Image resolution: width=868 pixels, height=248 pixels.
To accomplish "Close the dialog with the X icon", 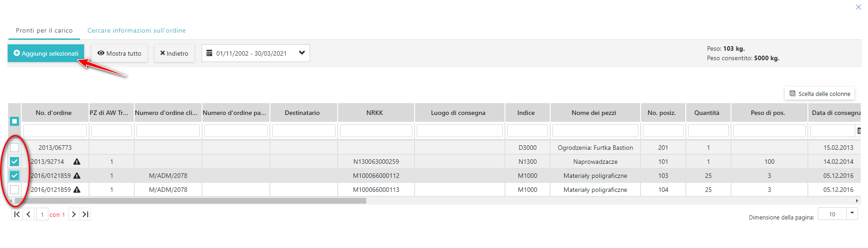I will coord(858,7).
